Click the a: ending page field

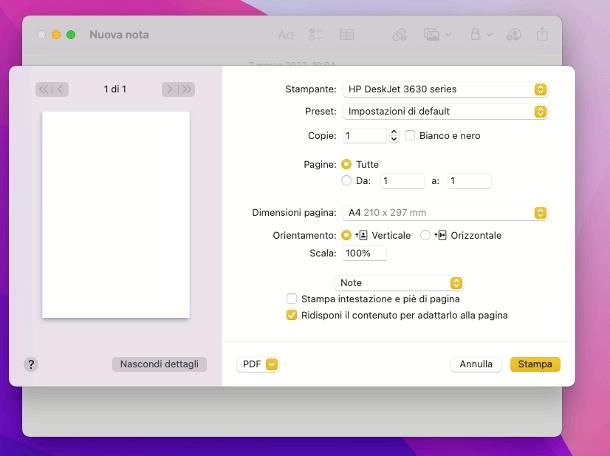[469, 181]
